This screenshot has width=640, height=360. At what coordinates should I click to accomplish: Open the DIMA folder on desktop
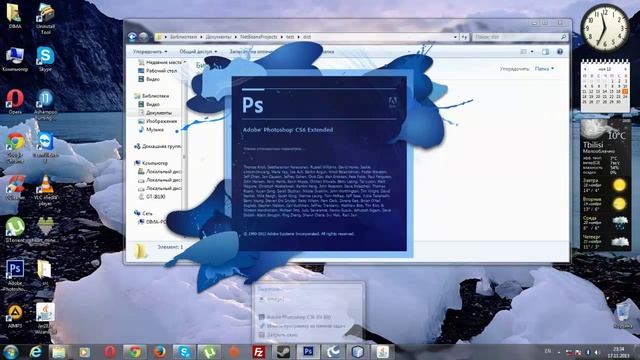[x=14, y=16]
